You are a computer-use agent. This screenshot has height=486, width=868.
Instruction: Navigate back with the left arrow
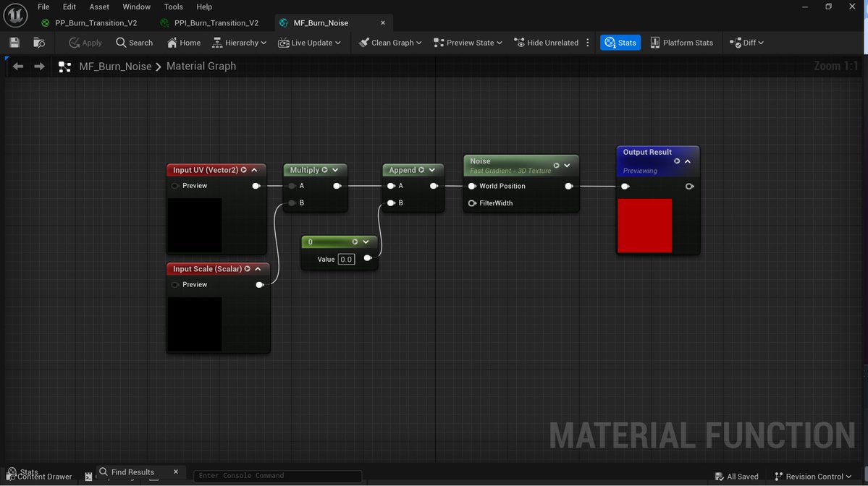point(18,67)
